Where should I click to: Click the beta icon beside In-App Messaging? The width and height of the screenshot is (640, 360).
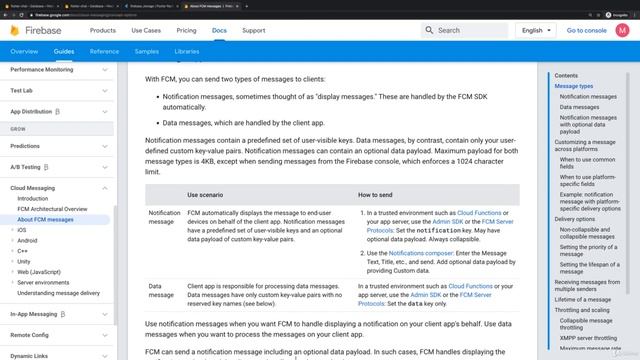click(x=63, y=314)
